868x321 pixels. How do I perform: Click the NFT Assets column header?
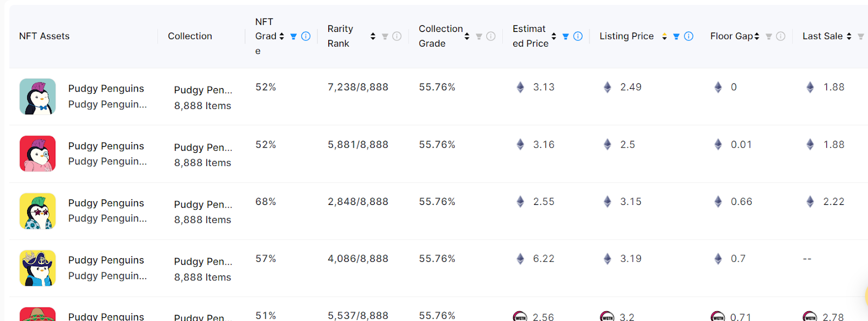[x=44, y=36]
